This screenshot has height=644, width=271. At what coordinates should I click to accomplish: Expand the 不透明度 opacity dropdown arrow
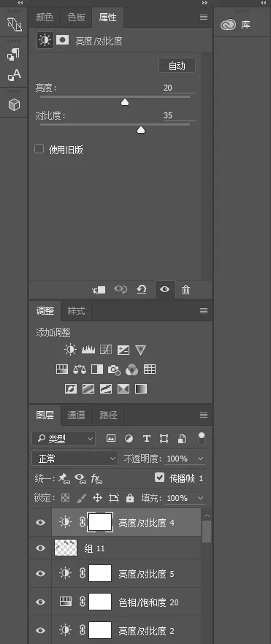coord(200,459)
